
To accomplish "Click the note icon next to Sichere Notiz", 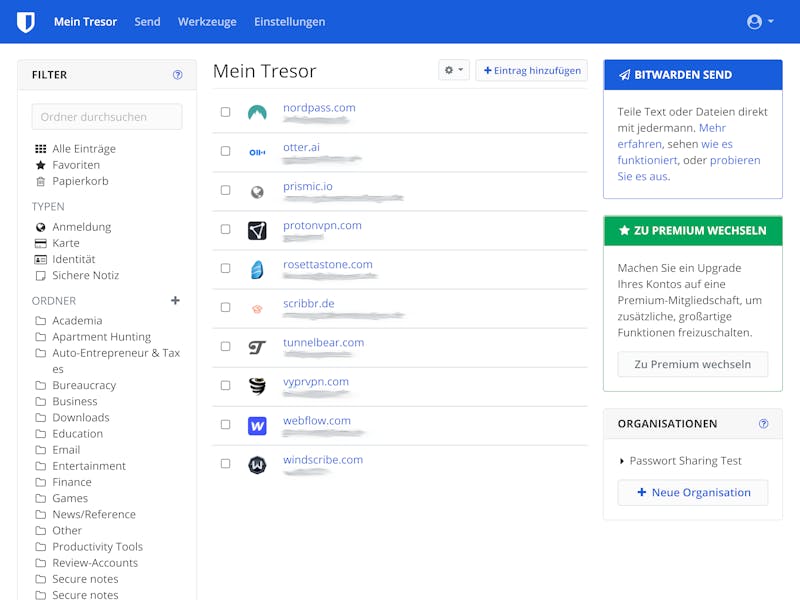I will (x=40, y=276).
